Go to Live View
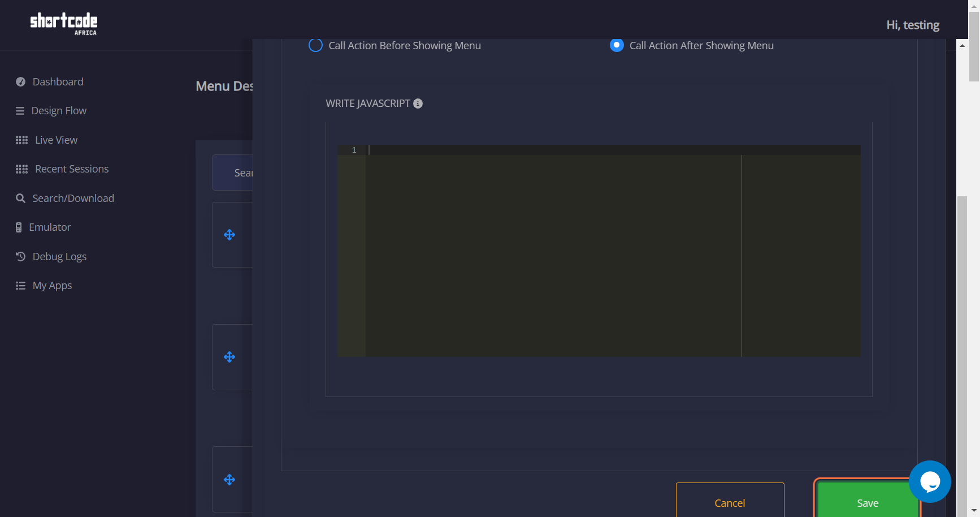The image size is (980, 517). point(56,140)
